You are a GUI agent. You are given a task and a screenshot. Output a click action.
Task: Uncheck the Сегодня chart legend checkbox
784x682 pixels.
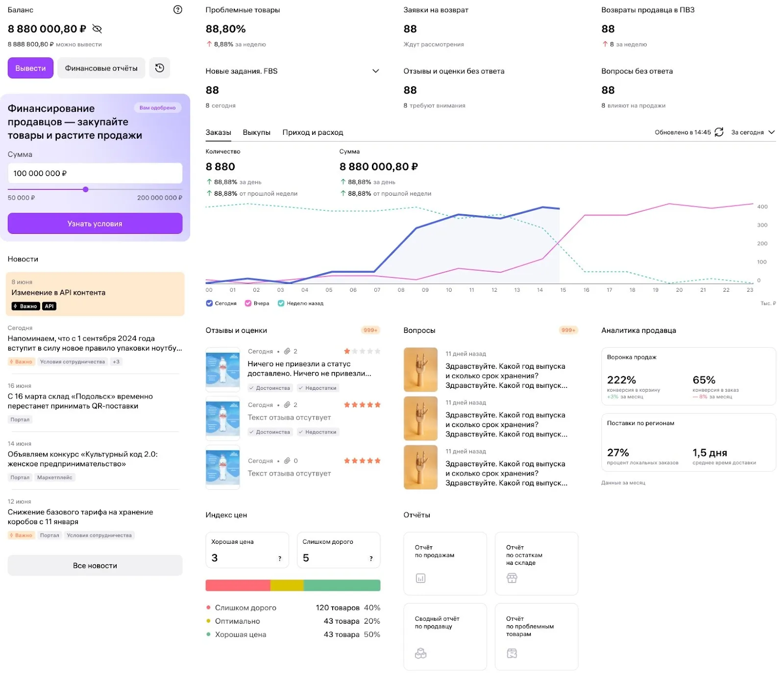click(x=210, y=303)
